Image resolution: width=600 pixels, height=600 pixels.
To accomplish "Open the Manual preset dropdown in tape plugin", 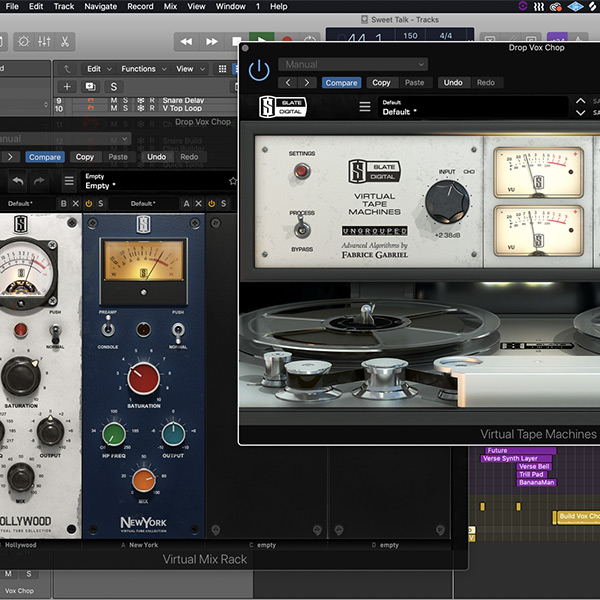I will coord(352,65).
